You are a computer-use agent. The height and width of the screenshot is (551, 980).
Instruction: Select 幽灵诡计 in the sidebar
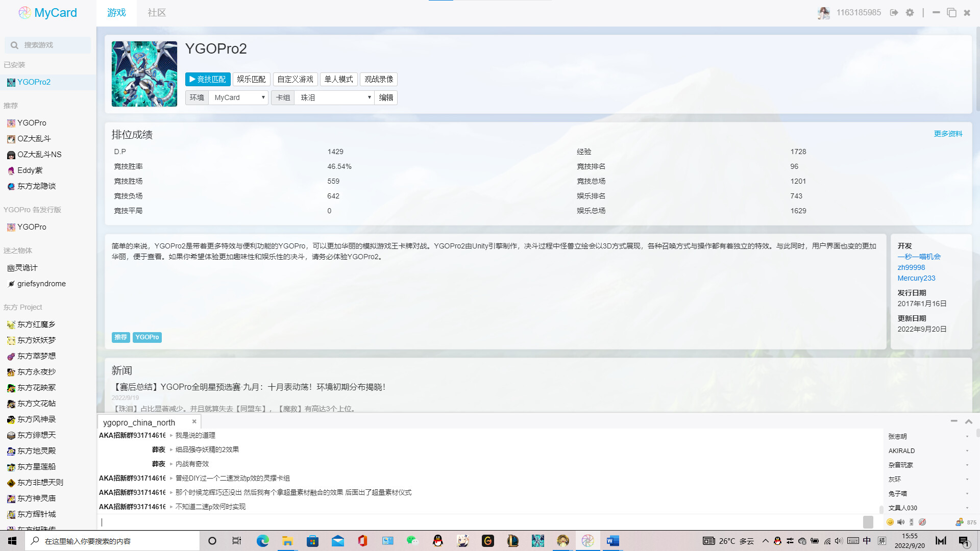(x=48, y=268)
